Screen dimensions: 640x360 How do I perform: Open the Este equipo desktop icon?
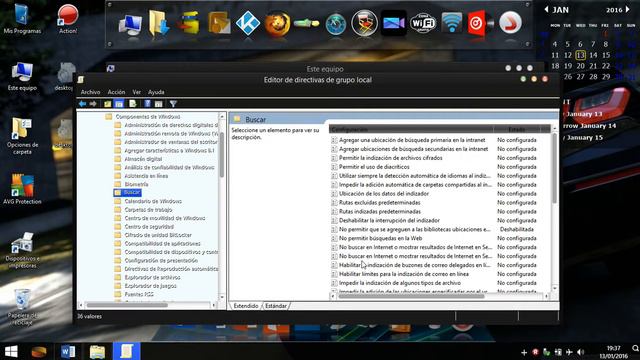(22, 76)
